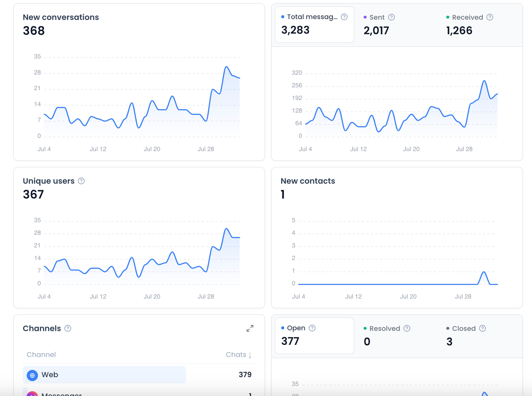Click help icon beside Channels heading
This screenshot has width=532, height=396.
pos(68,328)
